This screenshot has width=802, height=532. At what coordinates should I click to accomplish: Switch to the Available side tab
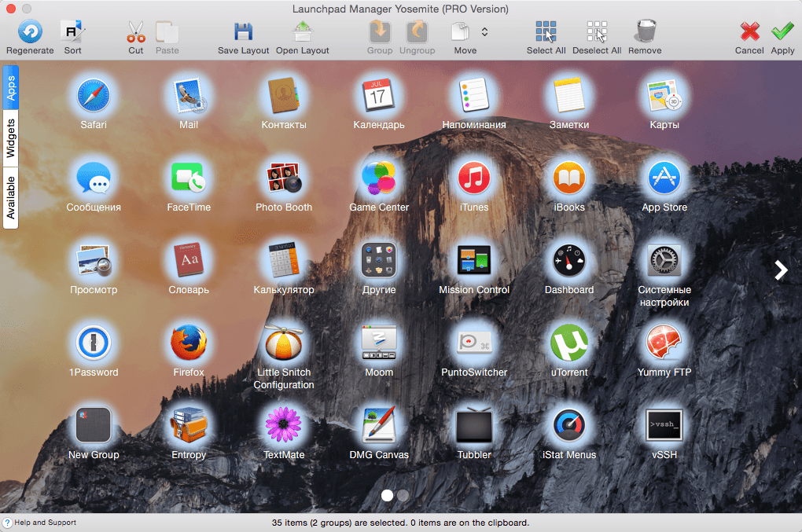pyautogui.click(x=11, y=198)
